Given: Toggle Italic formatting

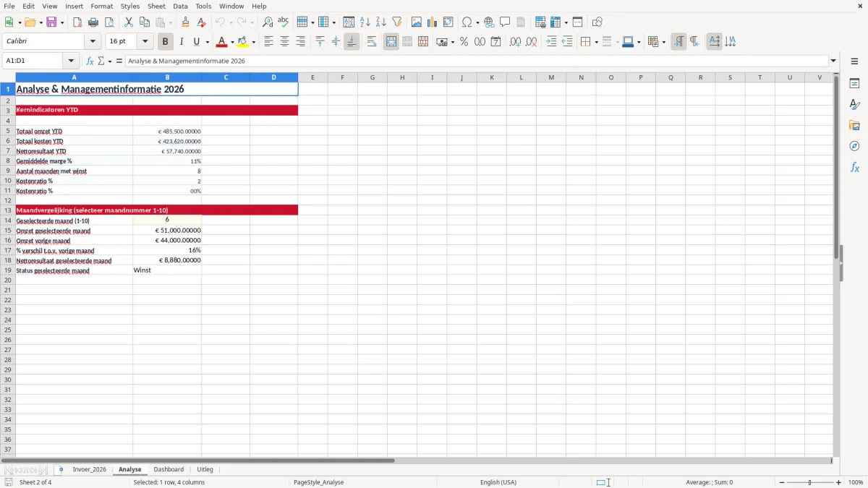Looking at the screenshot, I should [182, 42].
